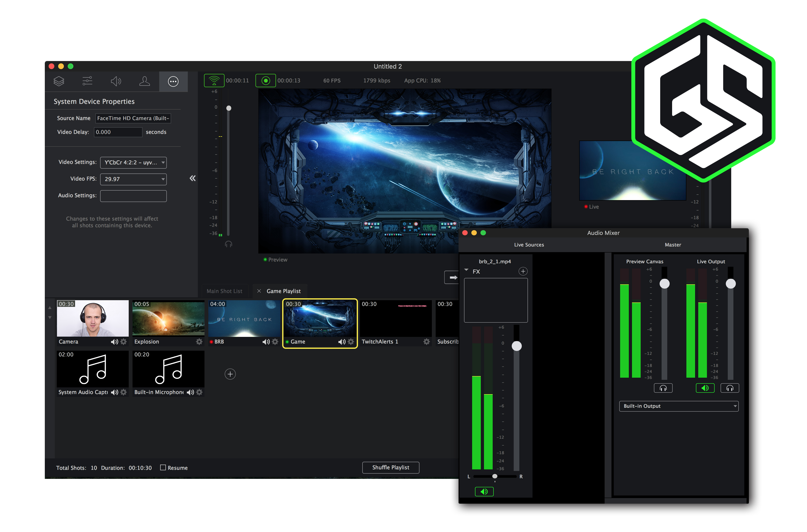Select the Camera shot thumbnail

(93, 318)
